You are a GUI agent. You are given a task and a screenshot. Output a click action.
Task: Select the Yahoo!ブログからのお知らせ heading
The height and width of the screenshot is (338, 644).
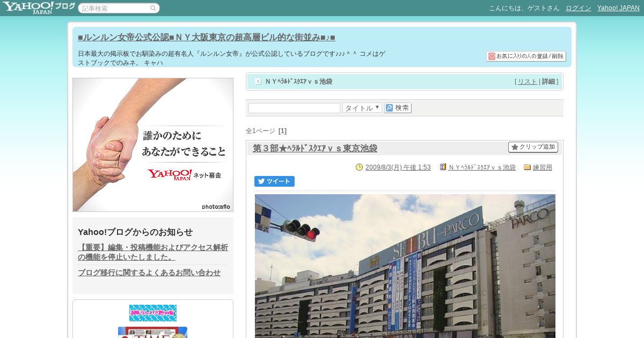click(x=135, y=232)
